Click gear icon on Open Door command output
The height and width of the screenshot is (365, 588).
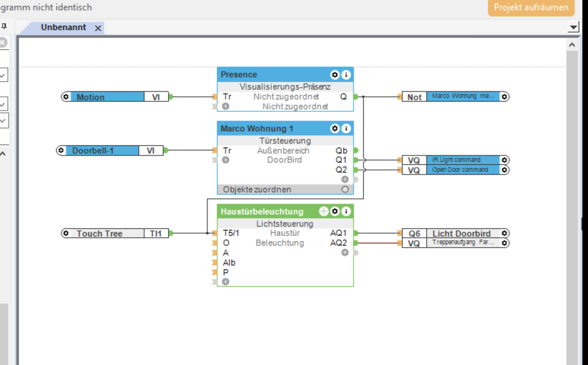[x=504, y=170]
